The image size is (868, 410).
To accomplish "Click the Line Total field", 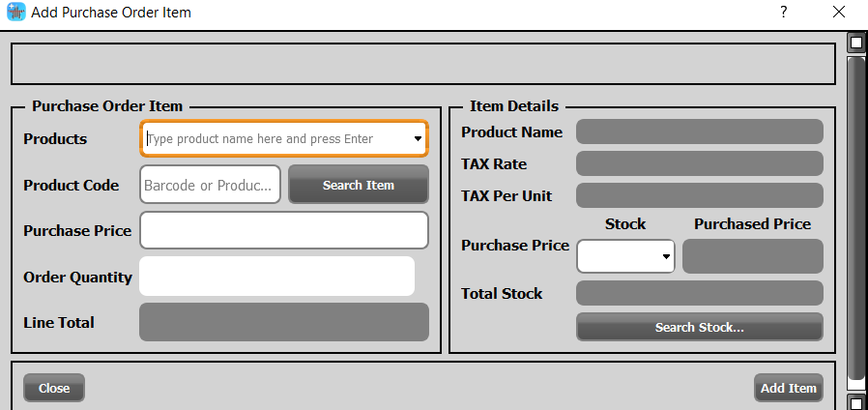I will (x=283, y=322).
